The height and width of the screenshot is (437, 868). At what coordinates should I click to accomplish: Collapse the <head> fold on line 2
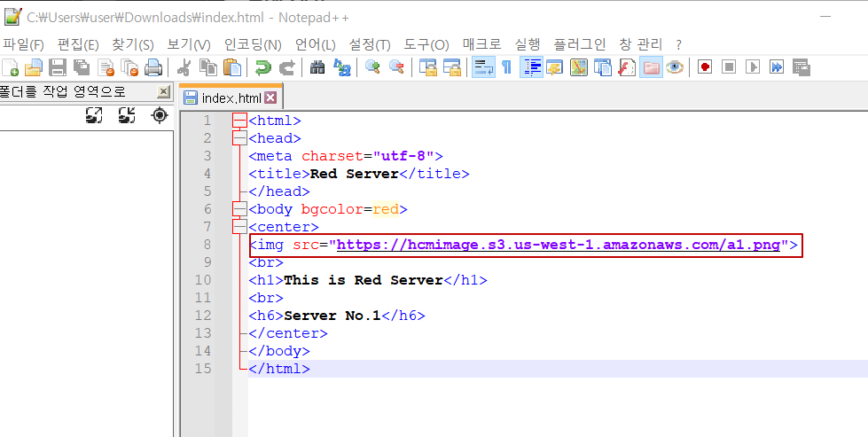pyautogui.click(x=239, y=138)
